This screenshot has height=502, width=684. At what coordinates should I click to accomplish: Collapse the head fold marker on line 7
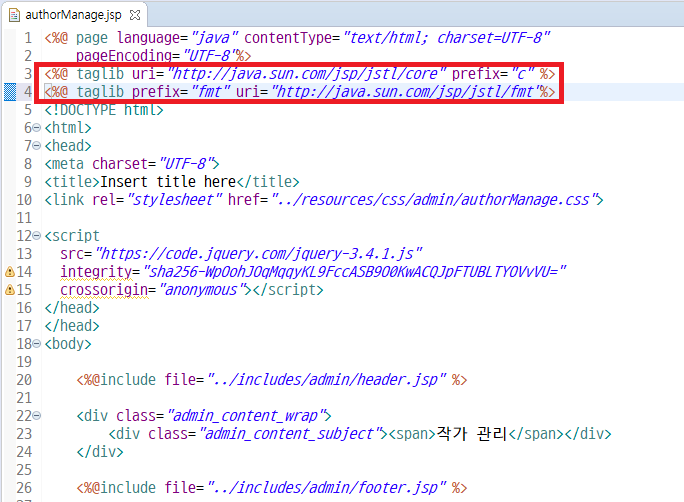tap(37, 146)
